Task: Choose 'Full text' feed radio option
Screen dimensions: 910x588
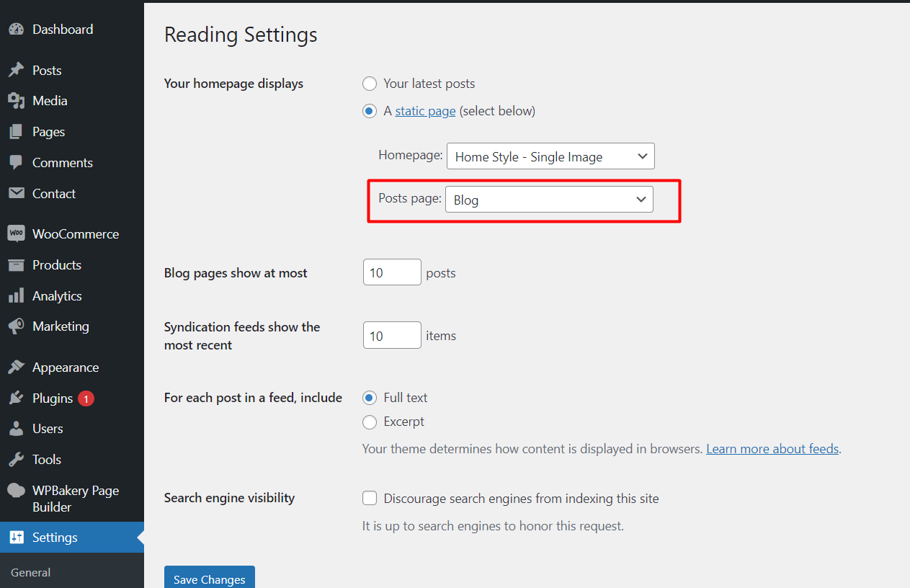Action: pyautogui.click(x=370, y=398)
